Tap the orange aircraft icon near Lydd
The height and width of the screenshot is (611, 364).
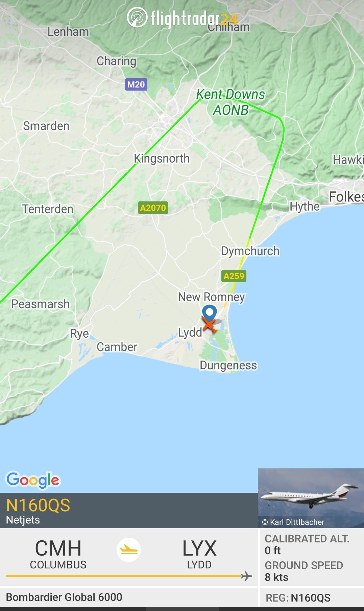point(210,325)
